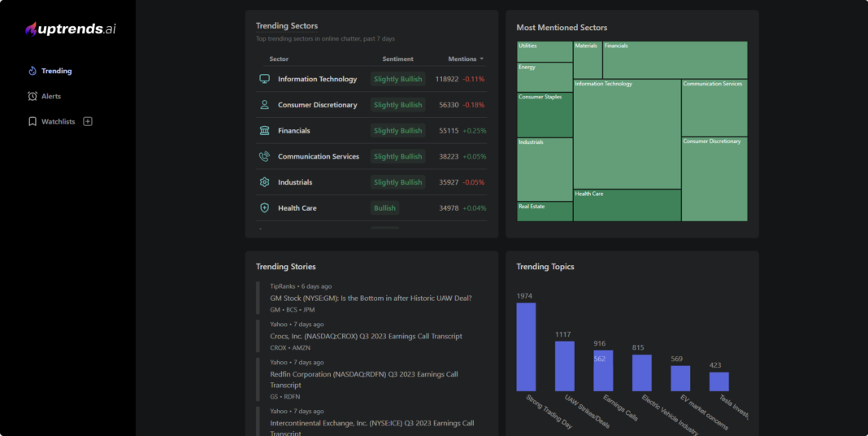The width and height of the screenshot is (868, 436).
Task: Click the Strong Trading Day bar
Action: pos(526,347)
